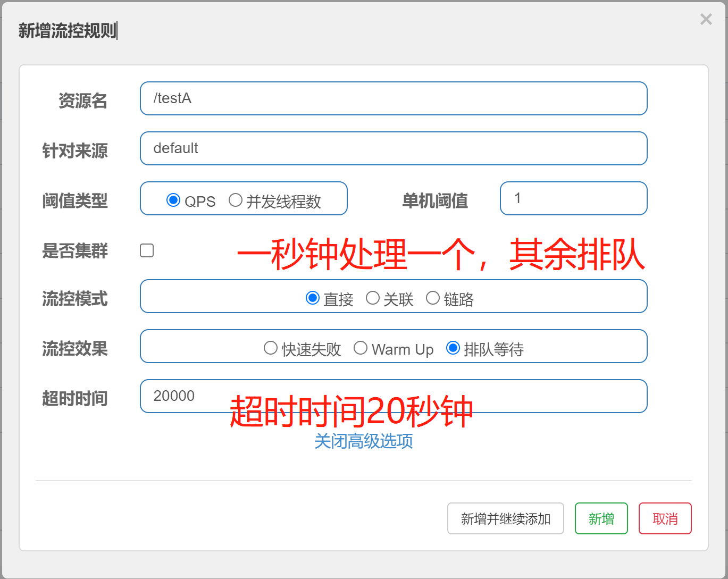This screenshot has width=728, height=579.
Task: Select 快速失败 flow control effect
Action: click(x=271, y=348)
